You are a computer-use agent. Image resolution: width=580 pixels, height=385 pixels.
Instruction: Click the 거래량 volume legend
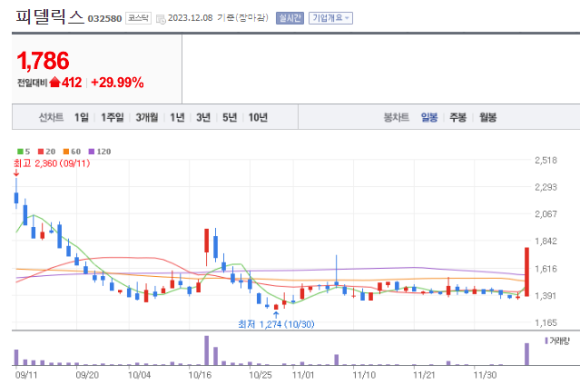[557, 341]
